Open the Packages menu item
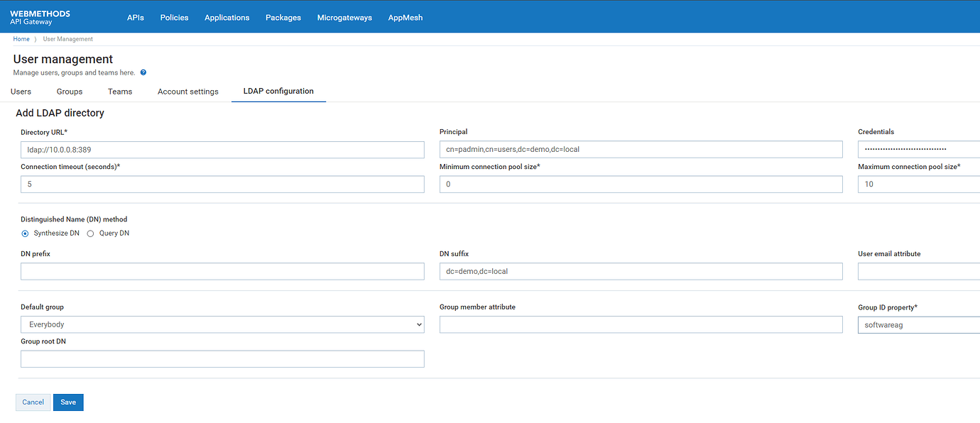The width and height of the screenshot is (980, 423). (x=283, y=18)
